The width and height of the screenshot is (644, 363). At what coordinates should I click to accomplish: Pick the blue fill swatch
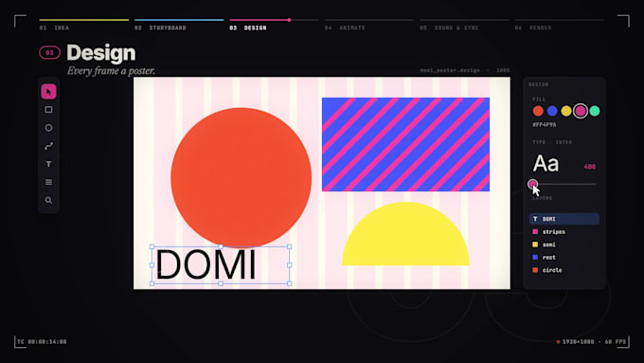(552, 111)
